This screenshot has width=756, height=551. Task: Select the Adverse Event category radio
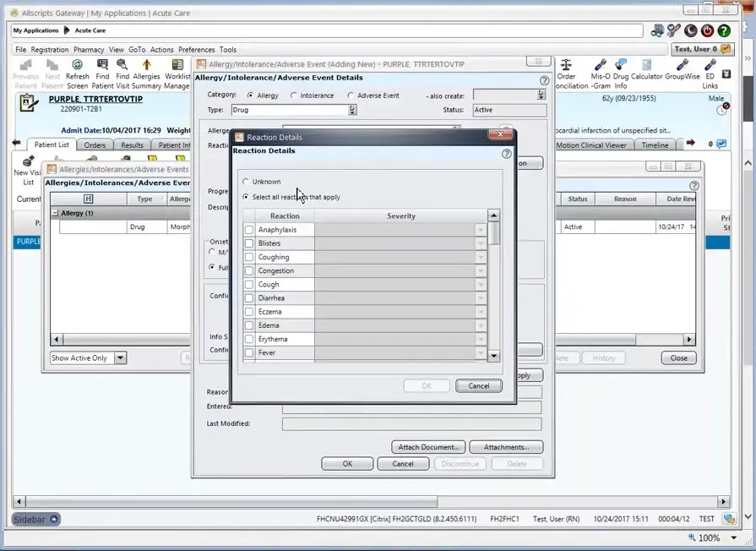(x=351, y=95)
